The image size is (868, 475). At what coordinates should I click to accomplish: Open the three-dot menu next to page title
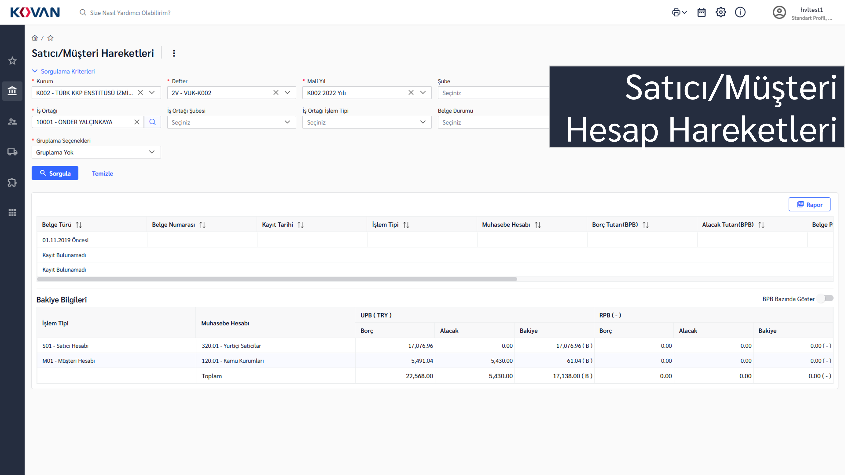click(174, 53)
